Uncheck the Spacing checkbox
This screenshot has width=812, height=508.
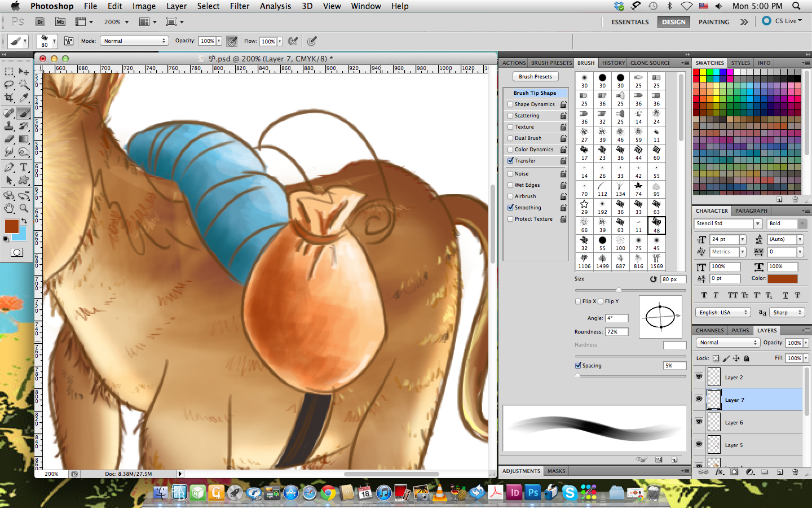click(x=578, y=366)
